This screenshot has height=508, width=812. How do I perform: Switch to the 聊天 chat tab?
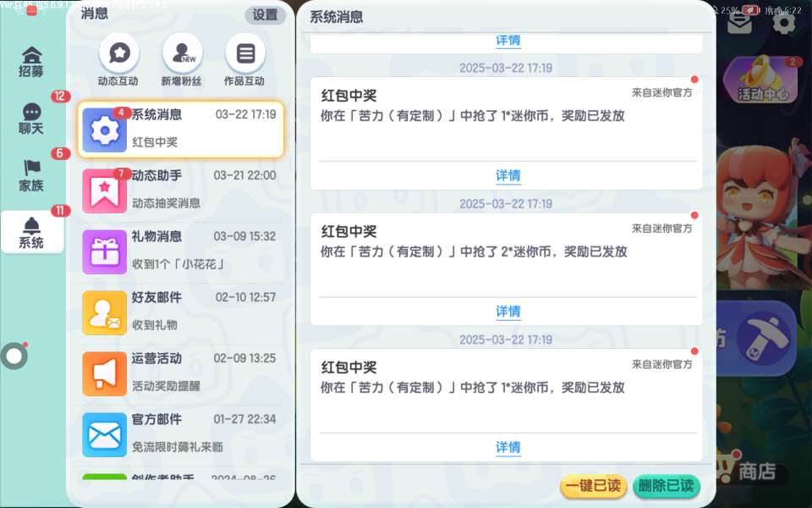coord(31,119)
